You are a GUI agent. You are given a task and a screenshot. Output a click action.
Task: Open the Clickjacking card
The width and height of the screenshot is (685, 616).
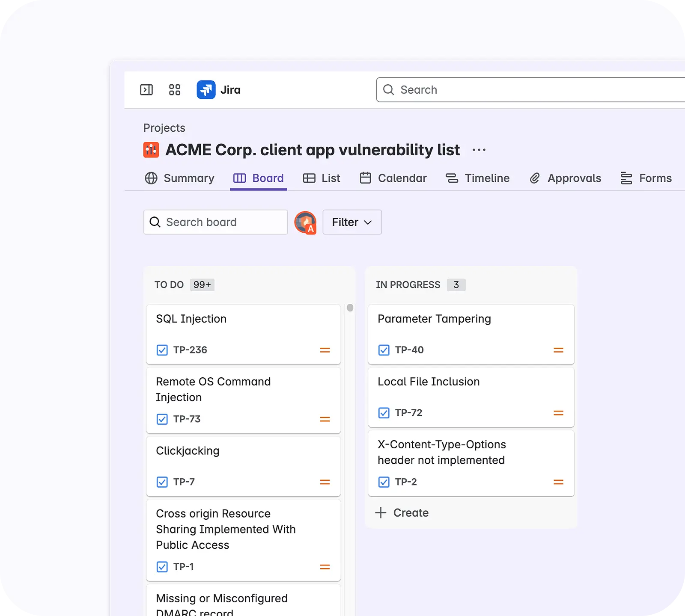[x=243, y=466]
